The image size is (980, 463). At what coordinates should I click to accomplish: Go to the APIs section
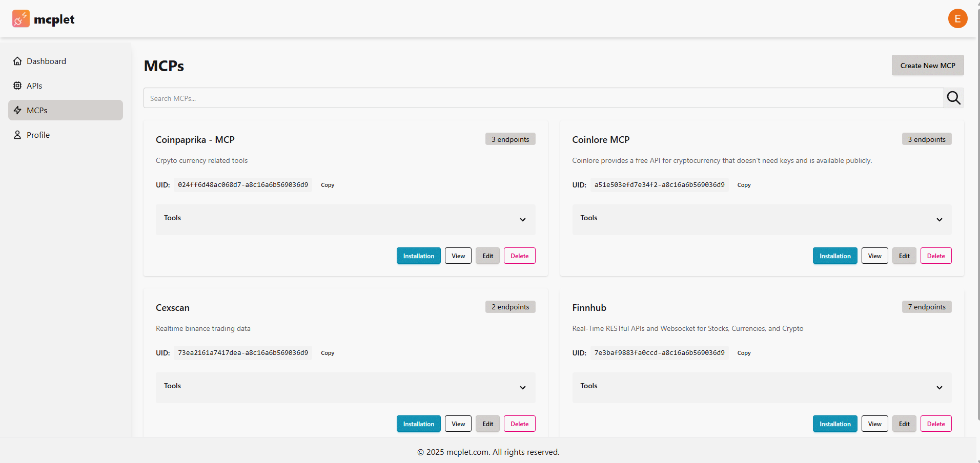tap(66, 86)
